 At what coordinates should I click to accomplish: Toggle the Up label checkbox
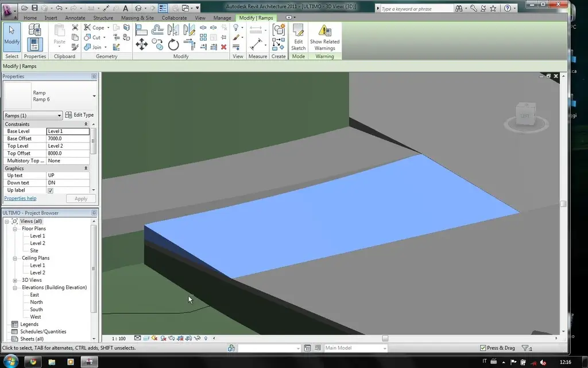[51, 190]
